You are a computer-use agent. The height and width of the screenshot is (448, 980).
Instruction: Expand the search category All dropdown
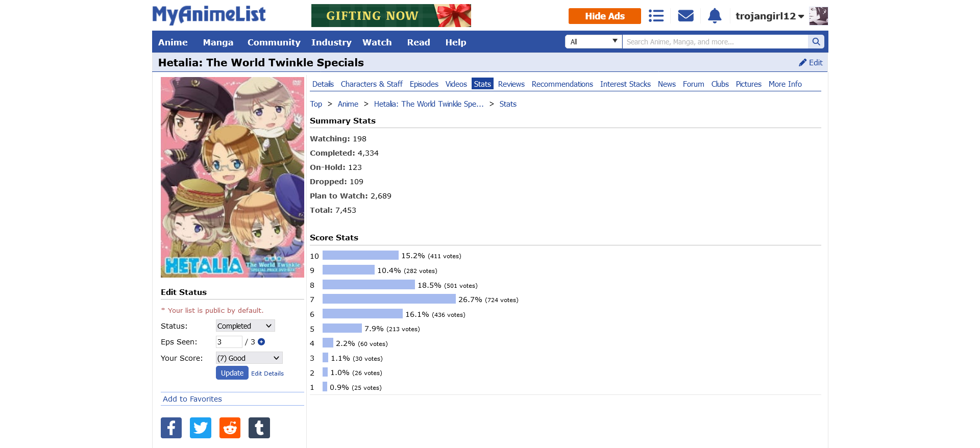click(x=594, y=42)
